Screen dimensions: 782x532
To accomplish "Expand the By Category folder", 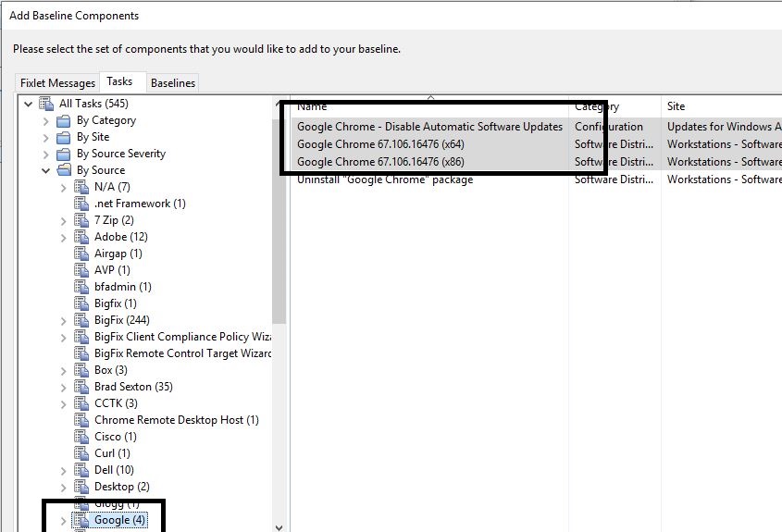I will pos(46,121).
